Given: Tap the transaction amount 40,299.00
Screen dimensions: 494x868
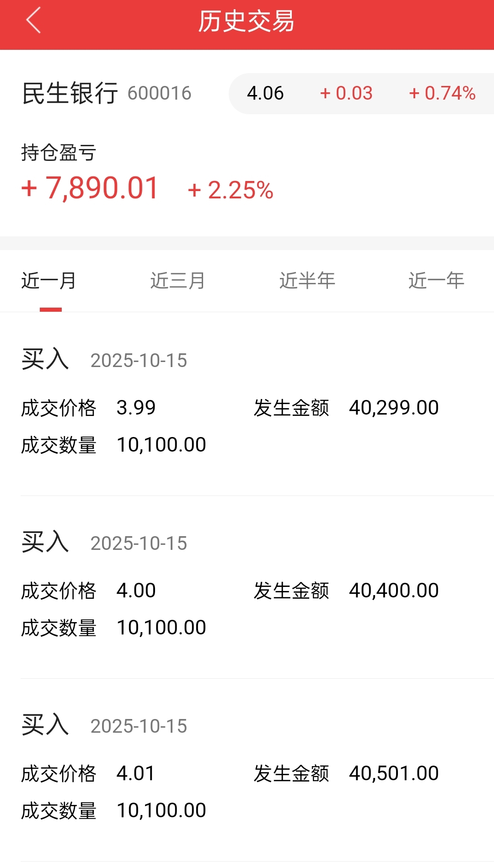Looking at the screenshot, I should tap(394, 408).
